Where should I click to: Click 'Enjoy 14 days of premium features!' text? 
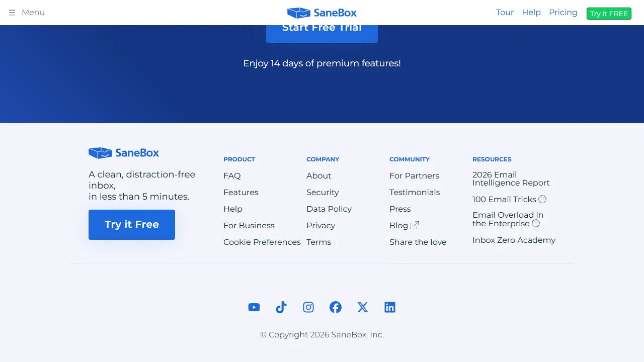(x=322, y=63)
